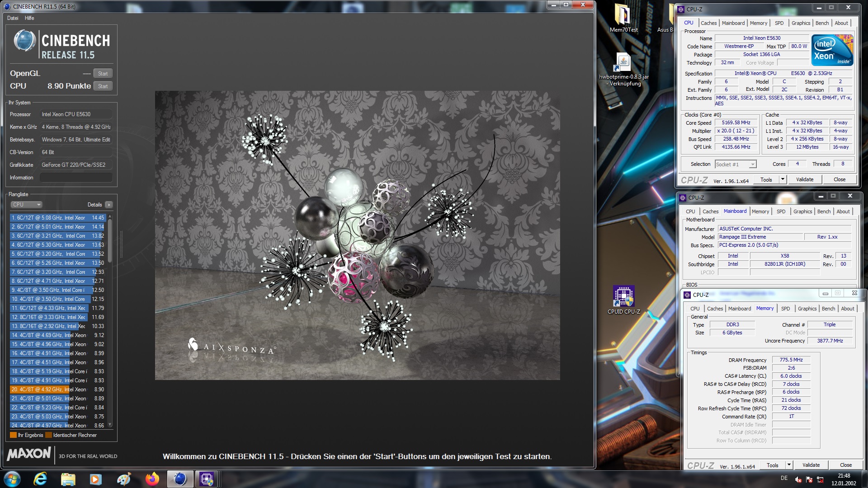Open the network tray icon
The image size is (868, 488).
tap(820, 479)
